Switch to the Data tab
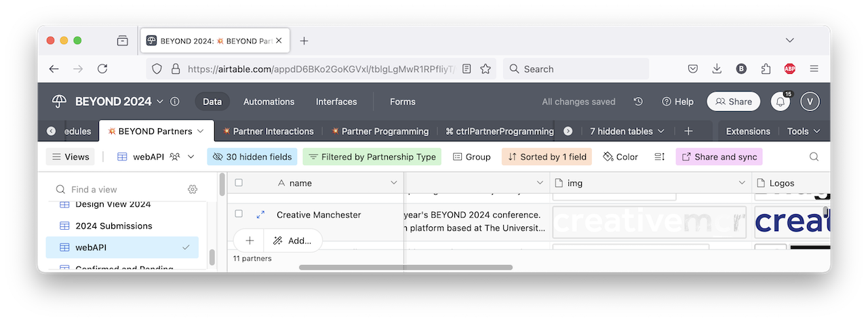The width and height of the screenshot is (868, 322). (x=212, y=102)
